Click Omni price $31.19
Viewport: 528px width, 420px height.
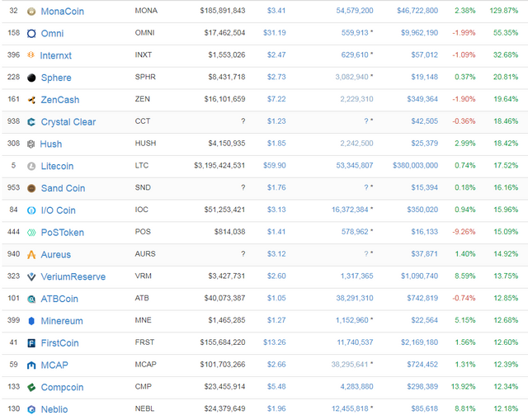pos(275,33)
